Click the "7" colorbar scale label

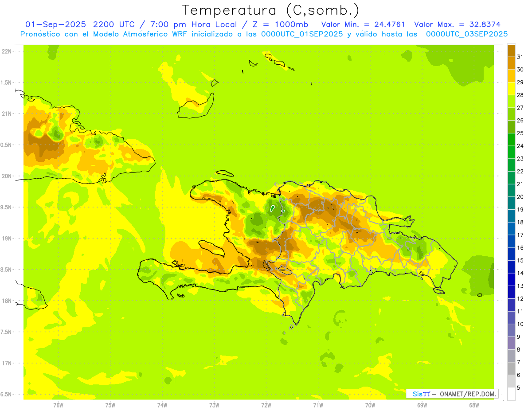point(519,362)
